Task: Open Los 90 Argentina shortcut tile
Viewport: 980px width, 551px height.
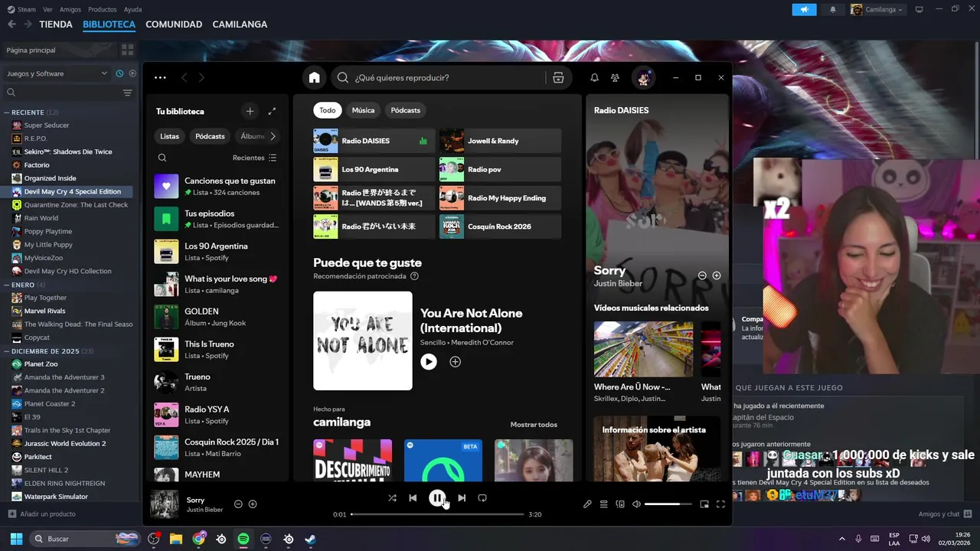Action: click(x=374, y=169)
